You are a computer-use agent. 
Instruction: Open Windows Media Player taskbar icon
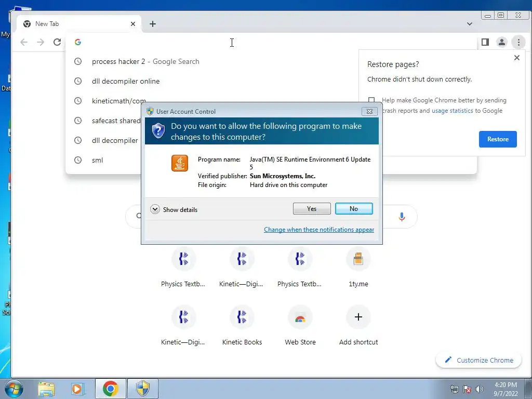tap(77, 389)
